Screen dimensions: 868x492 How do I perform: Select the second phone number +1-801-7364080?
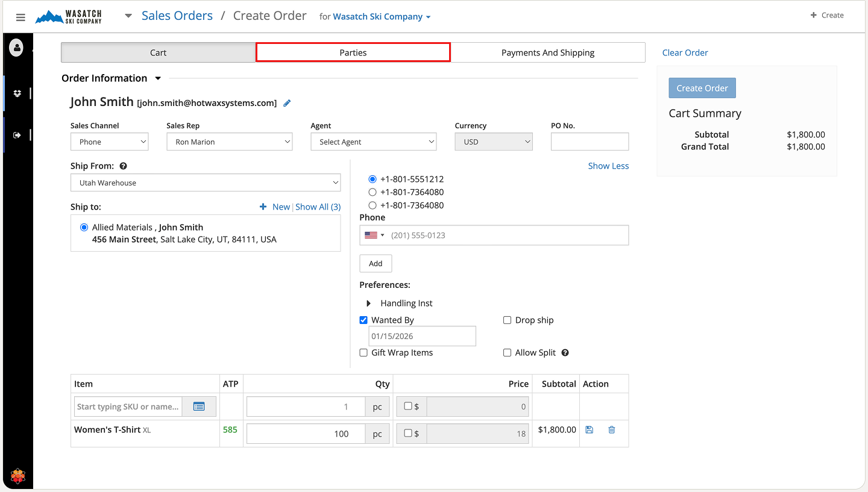(372, 192)
